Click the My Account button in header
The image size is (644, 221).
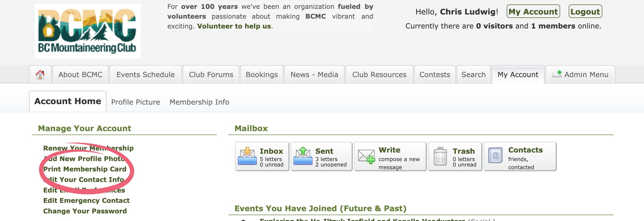tap(533, 12)
